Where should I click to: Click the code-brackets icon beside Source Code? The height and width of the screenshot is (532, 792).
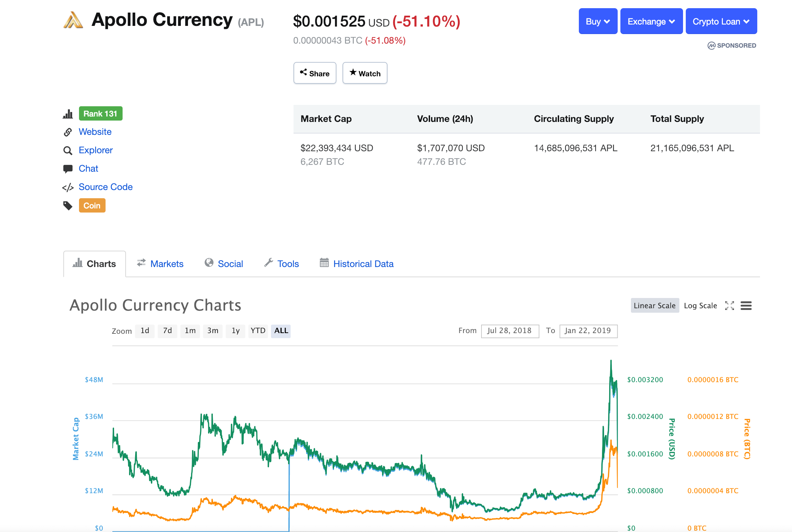coord(68,187)
